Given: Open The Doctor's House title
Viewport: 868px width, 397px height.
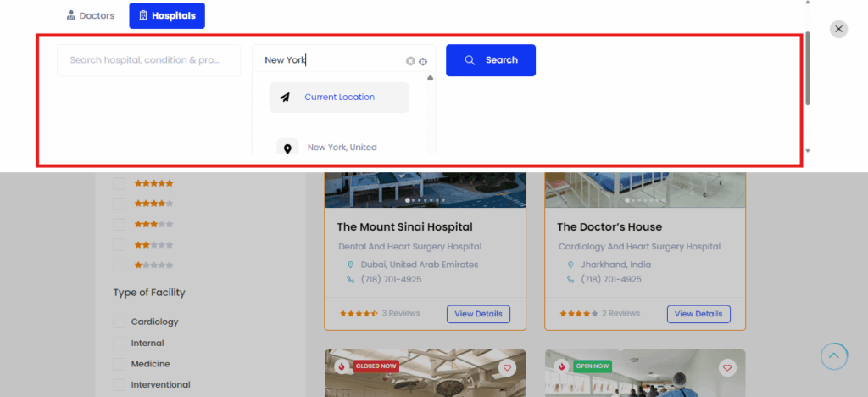Looking at the screenshot, I should point(609,227).
